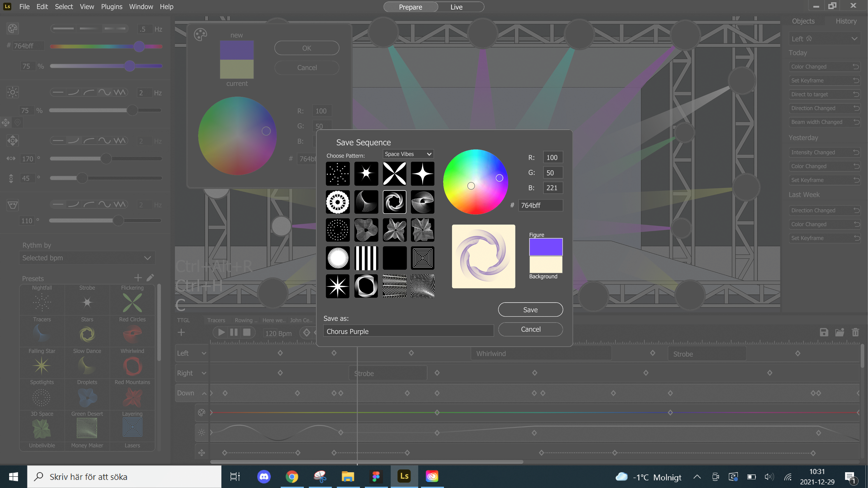The height and width of the screenshot is (488, 868).
Task: Select the crescent tracer pattern thumbnail
Action: pos(366,202)
